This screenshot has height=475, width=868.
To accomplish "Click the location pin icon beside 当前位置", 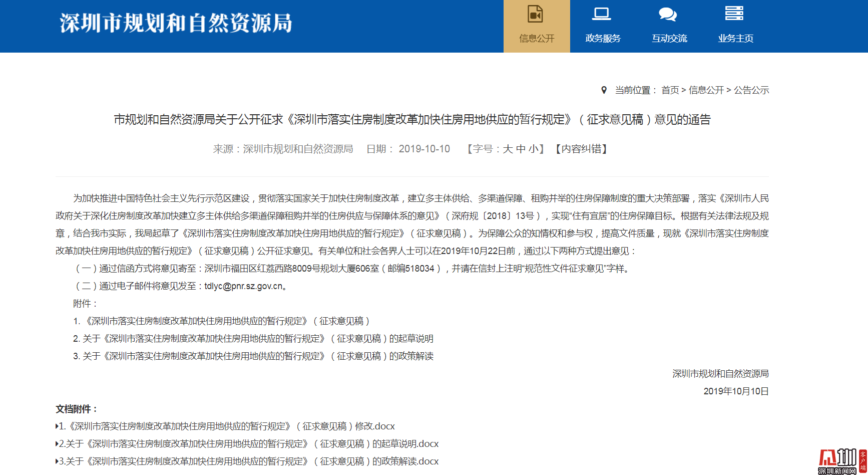I will pos(604,90).
